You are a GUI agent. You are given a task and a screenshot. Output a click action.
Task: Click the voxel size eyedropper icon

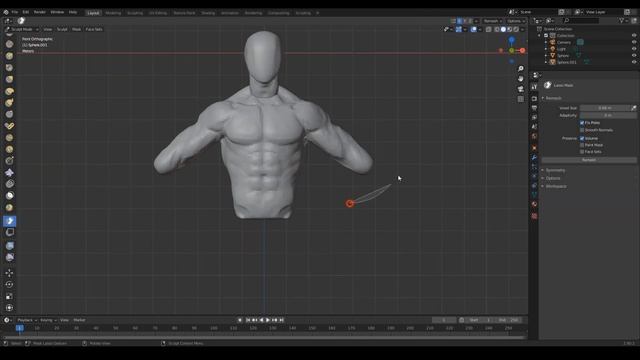point(633,108)
